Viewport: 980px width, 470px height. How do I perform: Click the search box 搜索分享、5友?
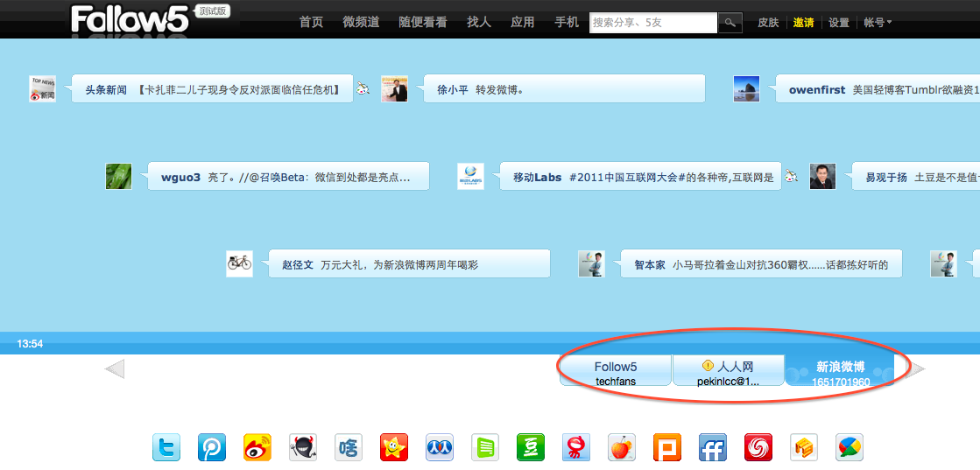click(x=653, y=23)
